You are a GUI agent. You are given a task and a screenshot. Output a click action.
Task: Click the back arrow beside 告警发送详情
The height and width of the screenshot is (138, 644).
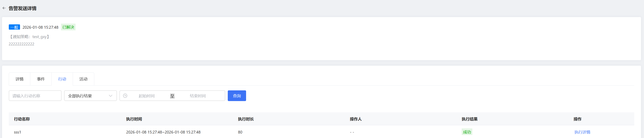pos(4,8)
